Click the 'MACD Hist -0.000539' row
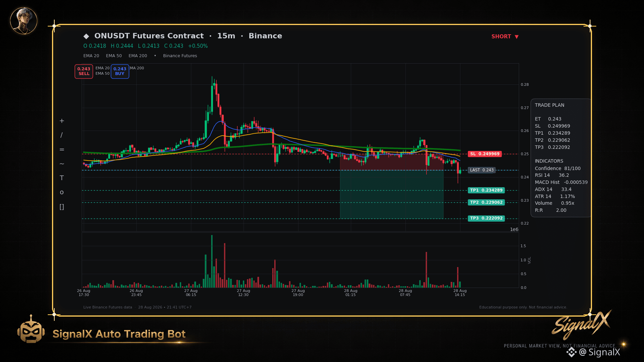Viewport: 644px width, 362px height. [561, 182]
